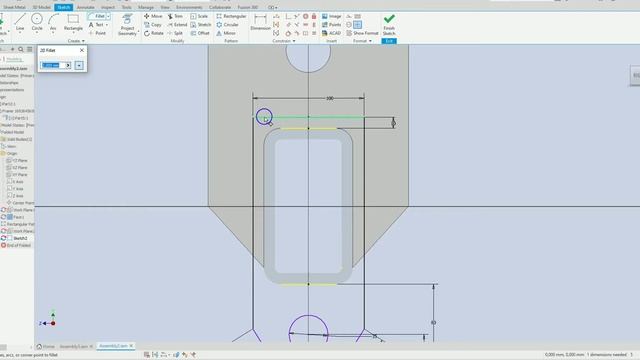Click Project Geometry tool
Screen dimensions: 640x360
[x=127, y=24]
